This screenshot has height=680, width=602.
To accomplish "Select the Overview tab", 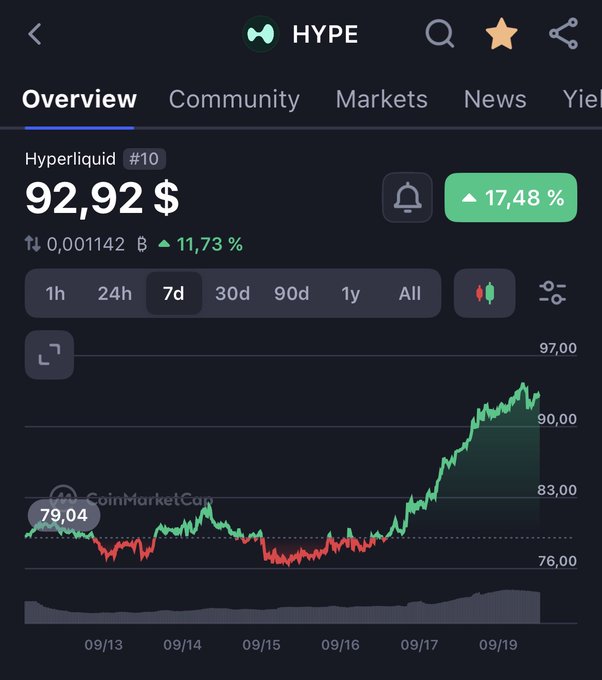I will pyautogui.click(x=79, y=99).
